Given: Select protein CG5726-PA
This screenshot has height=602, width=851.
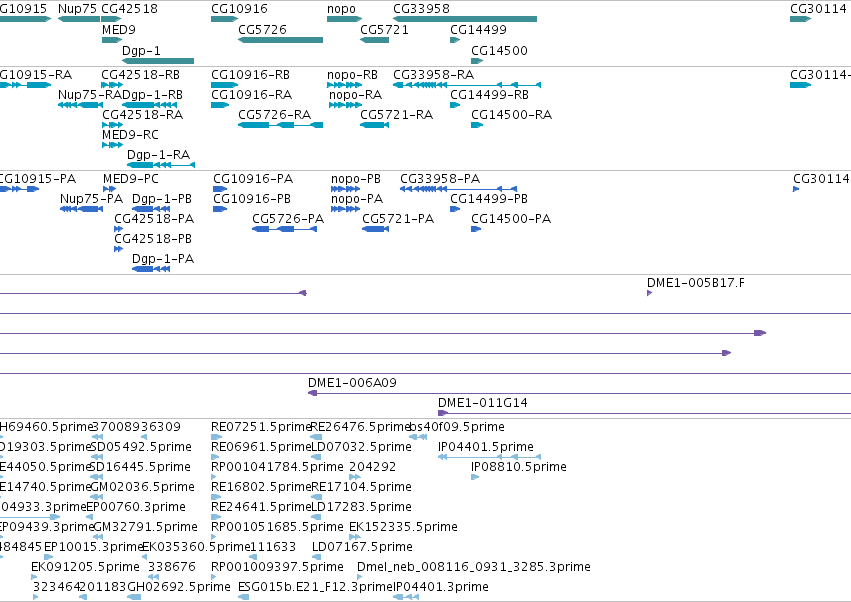Looking at the screenshot, I should pyautogui.click(x=288, y=219).
